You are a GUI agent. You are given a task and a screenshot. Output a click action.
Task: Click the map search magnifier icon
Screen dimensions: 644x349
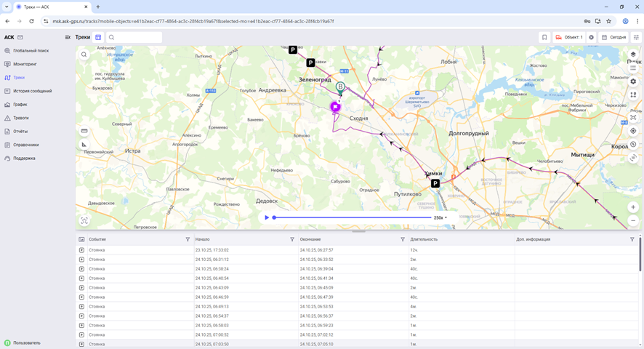(x=84, y=55)
